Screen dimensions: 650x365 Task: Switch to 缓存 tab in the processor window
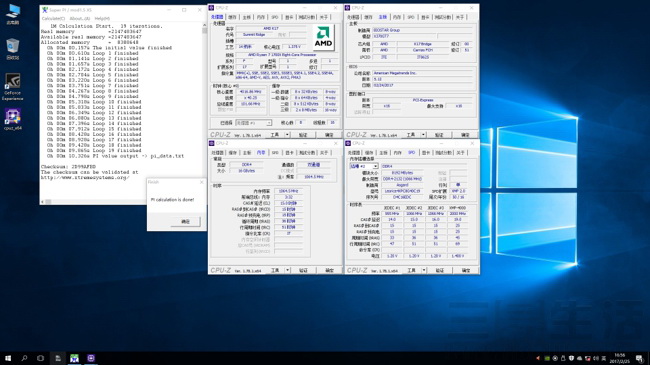pyautogui.click(x=233, y=17)
